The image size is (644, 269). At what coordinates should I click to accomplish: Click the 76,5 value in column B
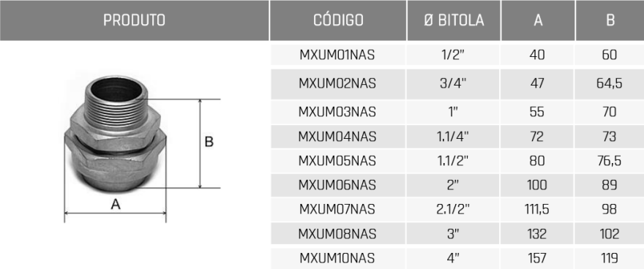[x=610, y=161]
